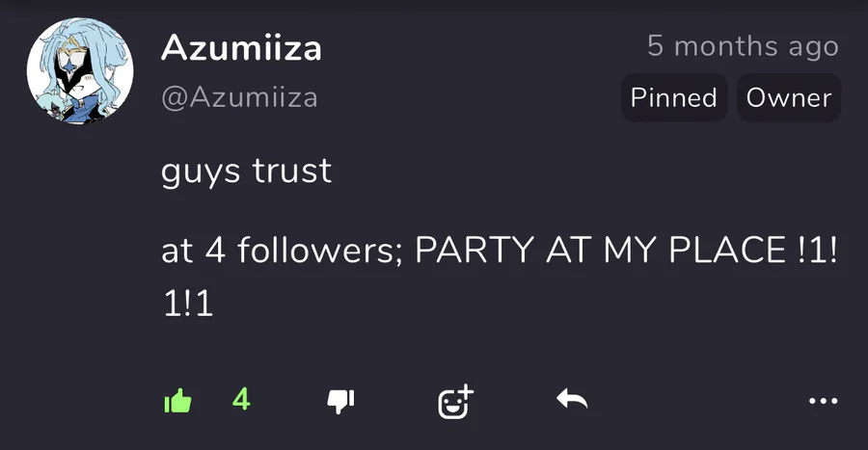
Task: Click the "1!1" final line of post
Action: point(187,303)
